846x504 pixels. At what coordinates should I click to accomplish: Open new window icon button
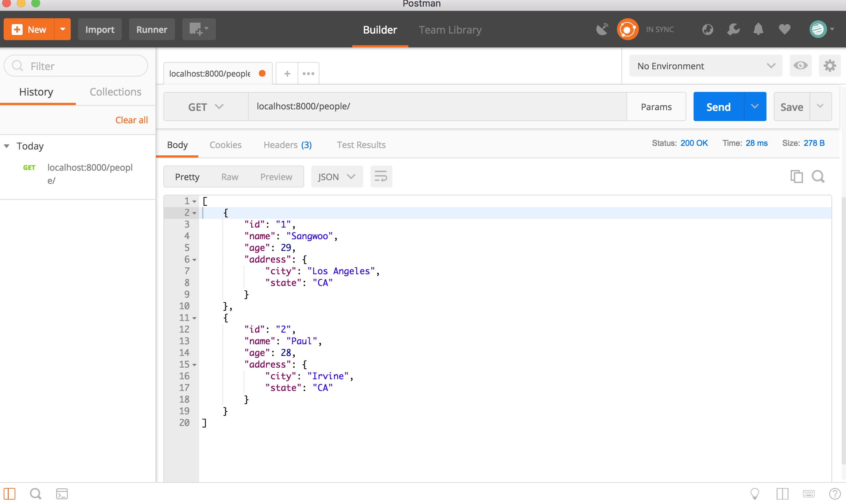click(x=199, y=29)
